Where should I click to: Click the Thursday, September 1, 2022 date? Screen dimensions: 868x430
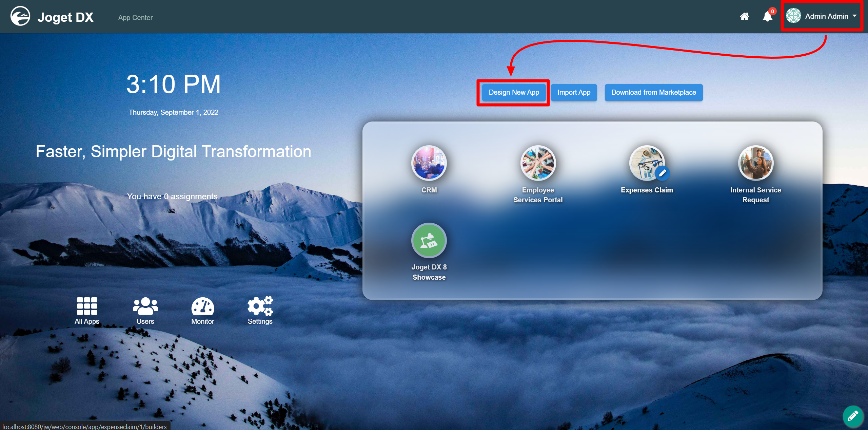pos(173,112)
